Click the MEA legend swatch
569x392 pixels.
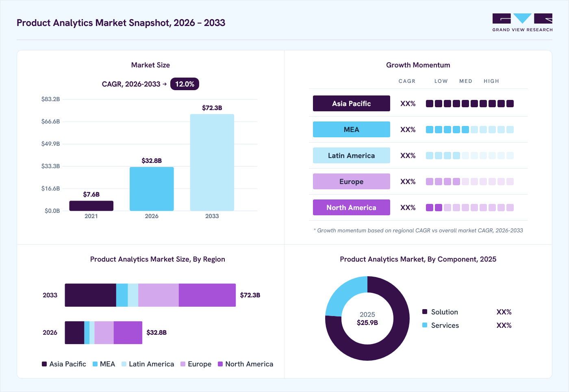click(95, 364)
